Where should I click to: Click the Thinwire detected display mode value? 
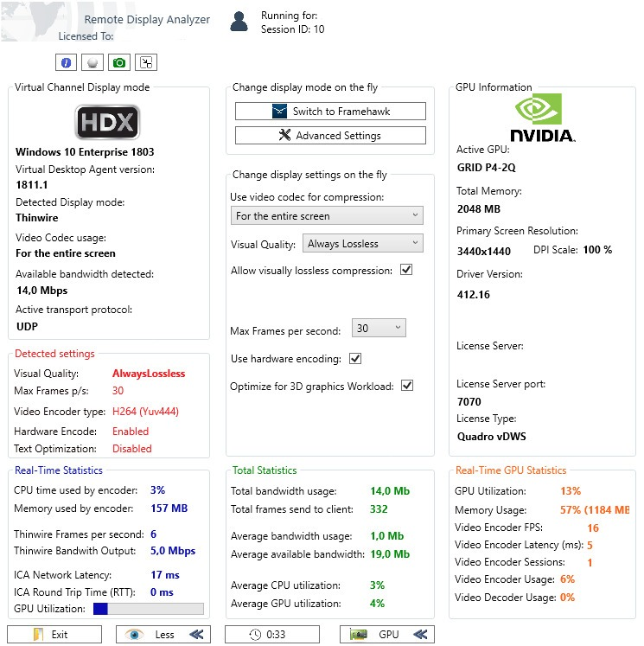pos(36,218)
